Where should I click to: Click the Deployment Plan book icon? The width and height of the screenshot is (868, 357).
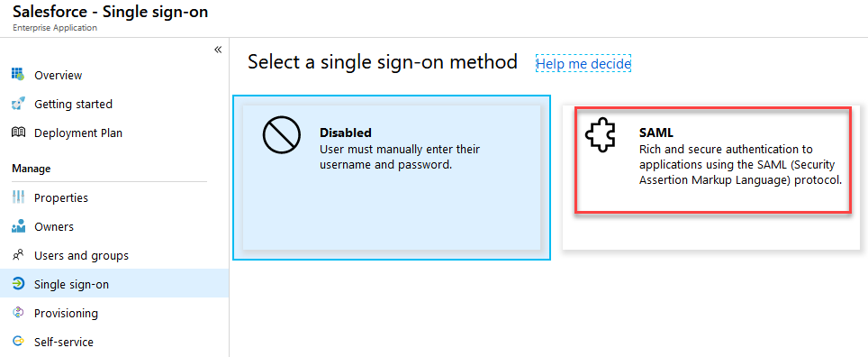pos(18,133)
